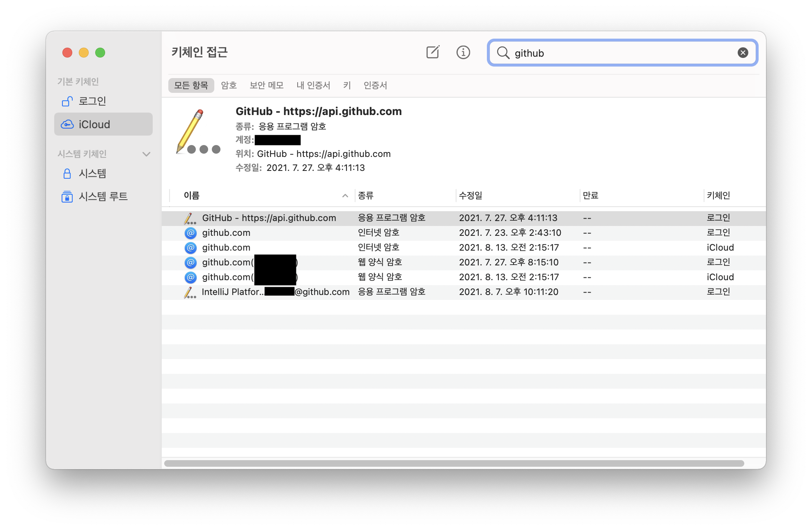Clear the github search text
Image resolution: width=812 pixels, height=530 pixels.
click(743, 53)
